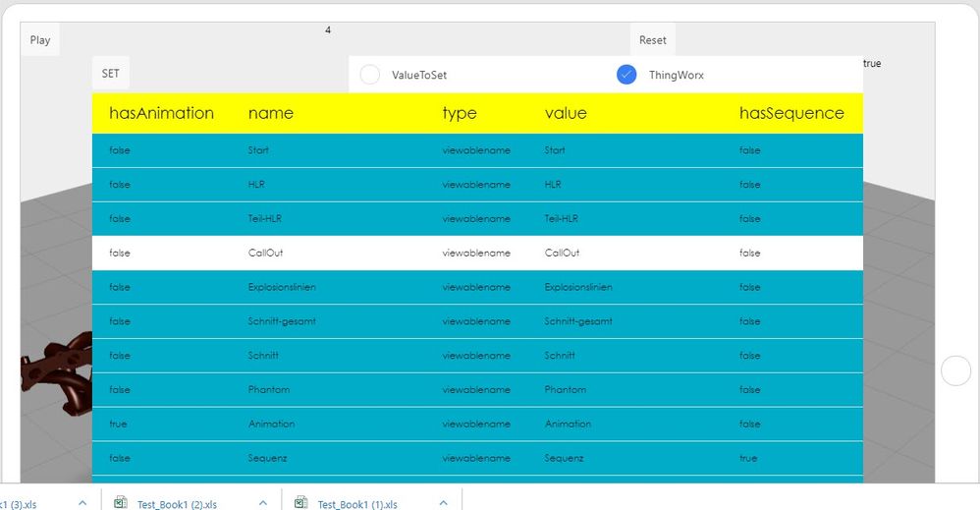Select the Explosionslinien name cell
The width and height of the screenshot is (980, 510).
(281, 287)
